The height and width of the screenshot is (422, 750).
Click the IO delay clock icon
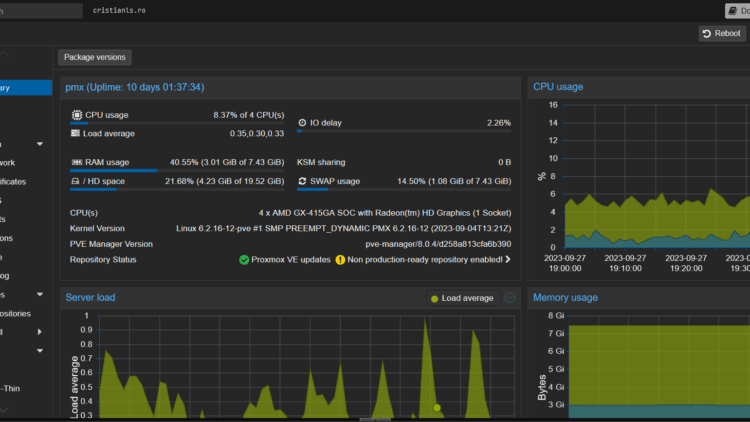click(302, 123)
